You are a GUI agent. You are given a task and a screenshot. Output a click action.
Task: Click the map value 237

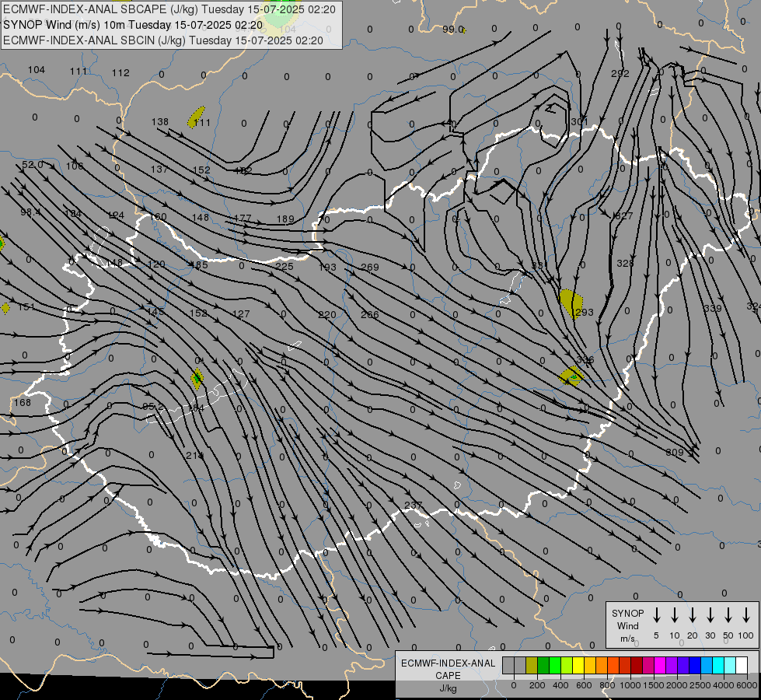(413, 506)
